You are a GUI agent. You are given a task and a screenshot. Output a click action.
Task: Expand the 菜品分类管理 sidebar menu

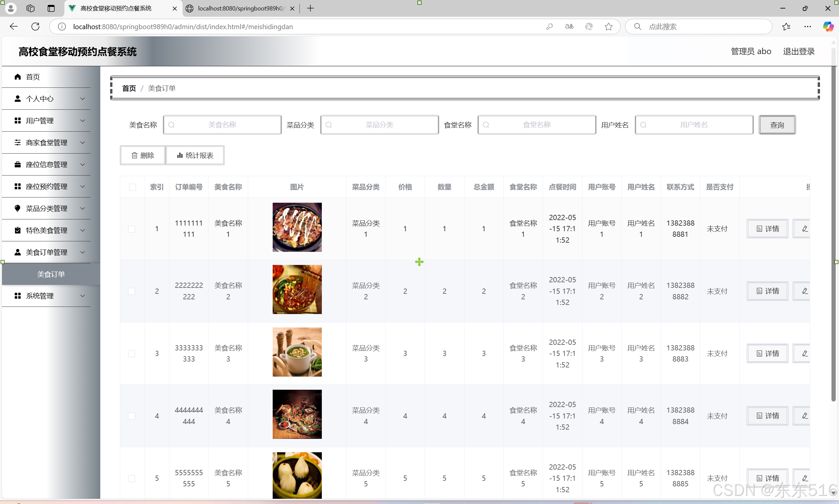pos(47,208)
